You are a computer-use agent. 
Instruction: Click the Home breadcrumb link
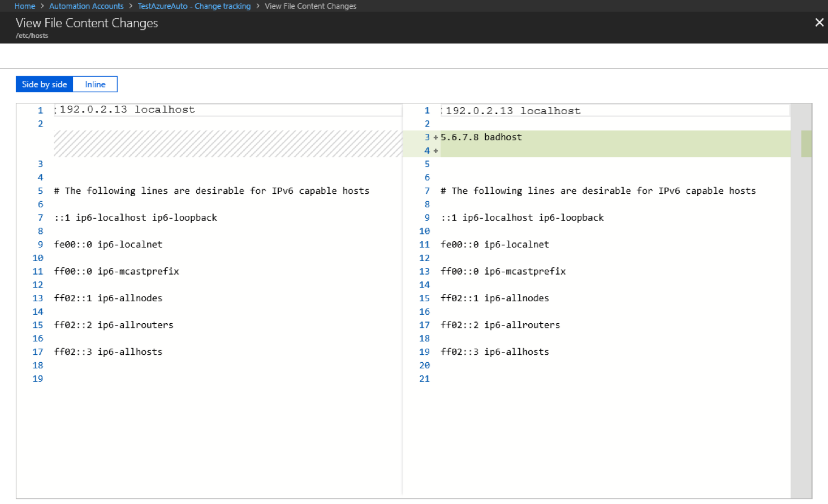(x=24, y=6)
